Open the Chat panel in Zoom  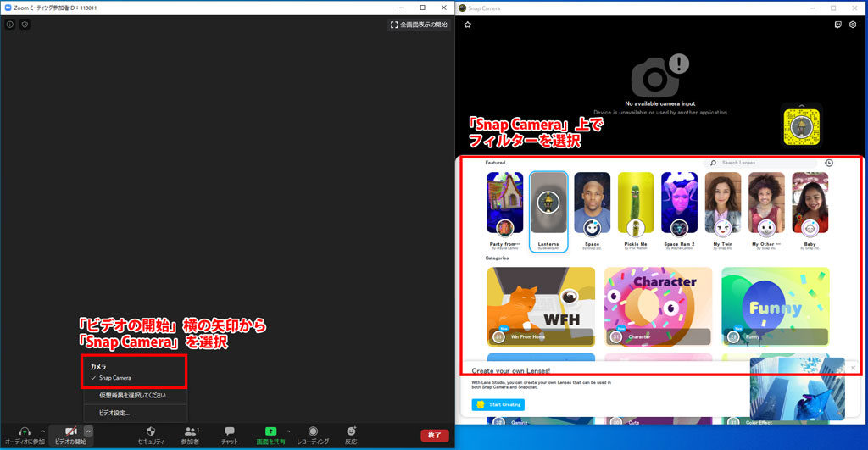click(x=230, y=431)
